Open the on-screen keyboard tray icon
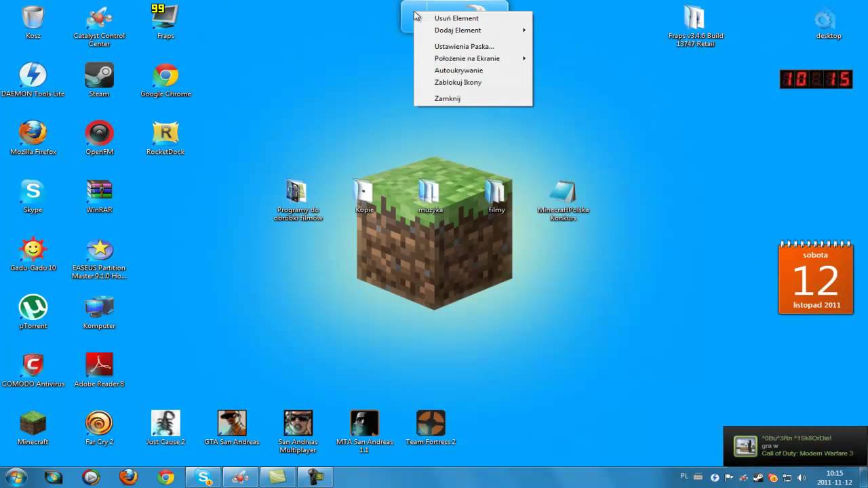This screenshot has height=488, width=868. [x=698, y=478]
